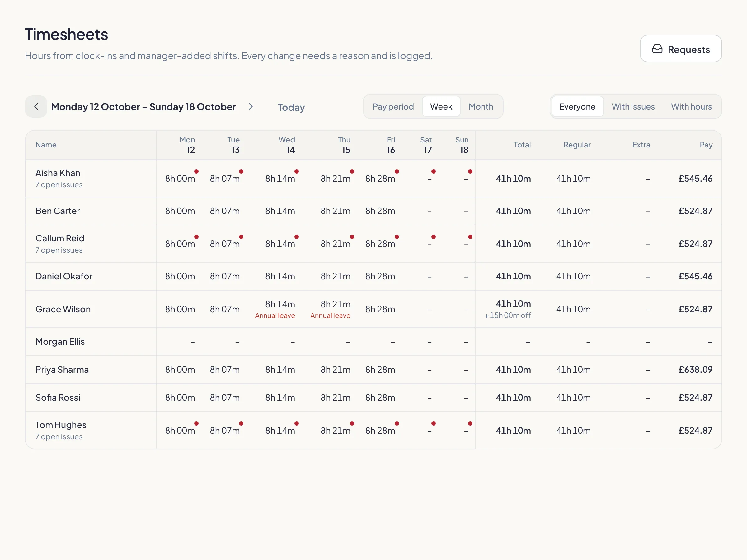The height and width of the screenshot is (560, 747).
Task: Switch to the Month view
Action: (x=481, y=107)
